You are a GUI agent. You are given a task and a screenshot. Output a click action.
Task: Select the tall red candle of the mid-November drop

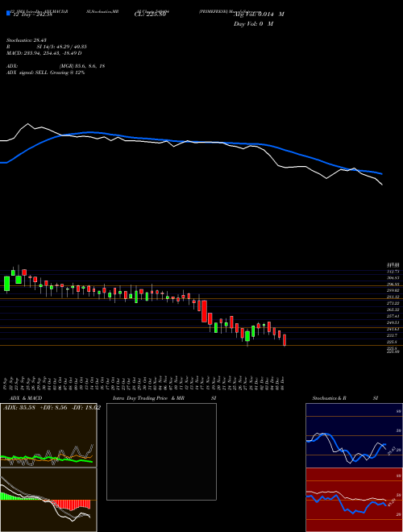pos(204,311)
